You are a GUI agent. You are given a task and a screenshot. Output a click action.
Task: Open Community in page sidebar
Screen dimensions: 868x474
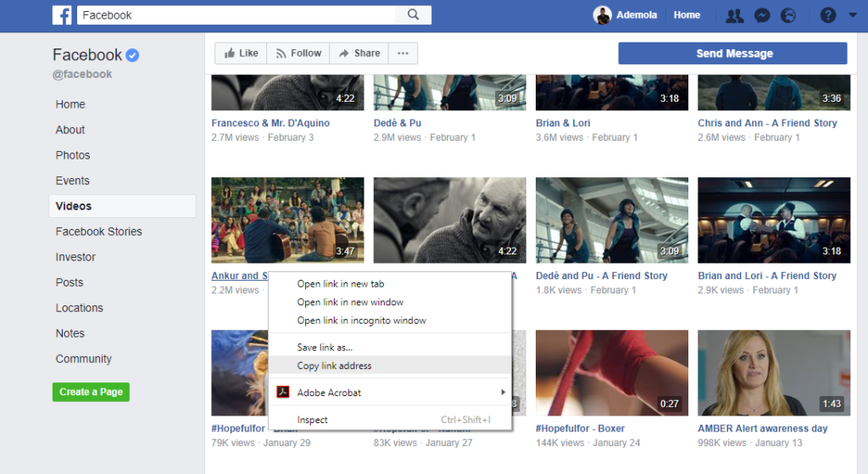[84, 359]
